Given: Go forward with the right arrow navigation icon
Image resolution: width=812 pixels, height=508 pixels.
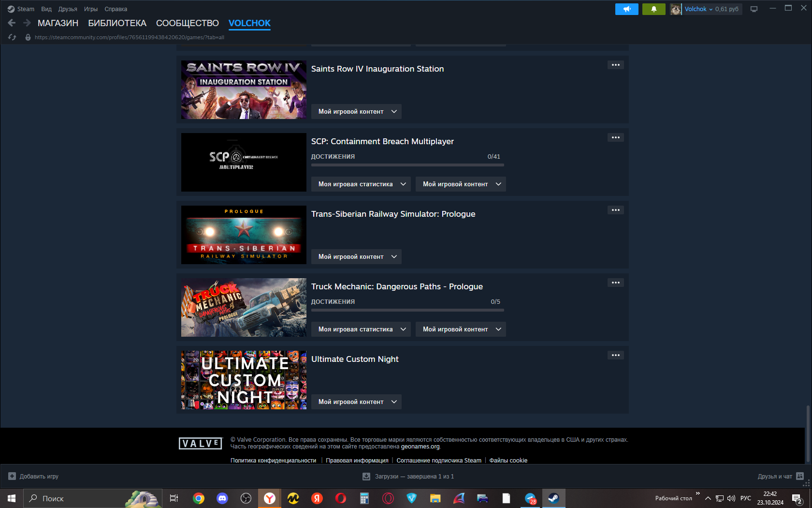Looking at the screenshot, I should click(27, 23).
